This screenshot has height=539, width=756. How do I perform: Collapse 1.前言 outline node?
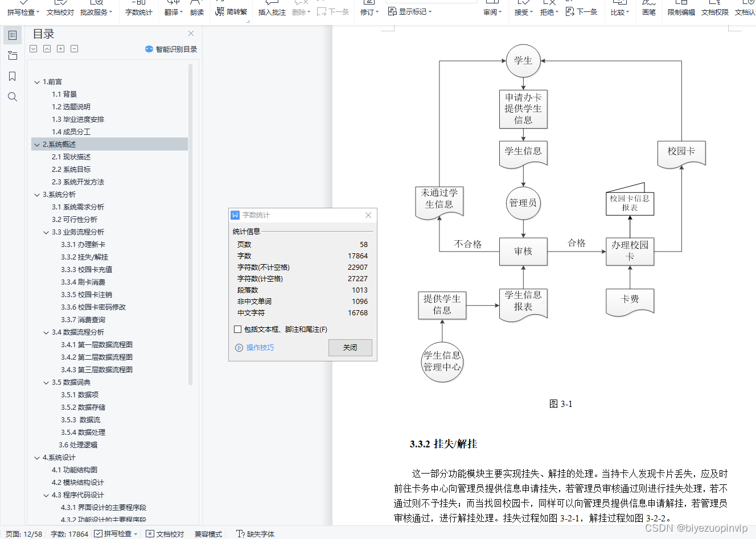coord(37,82)
